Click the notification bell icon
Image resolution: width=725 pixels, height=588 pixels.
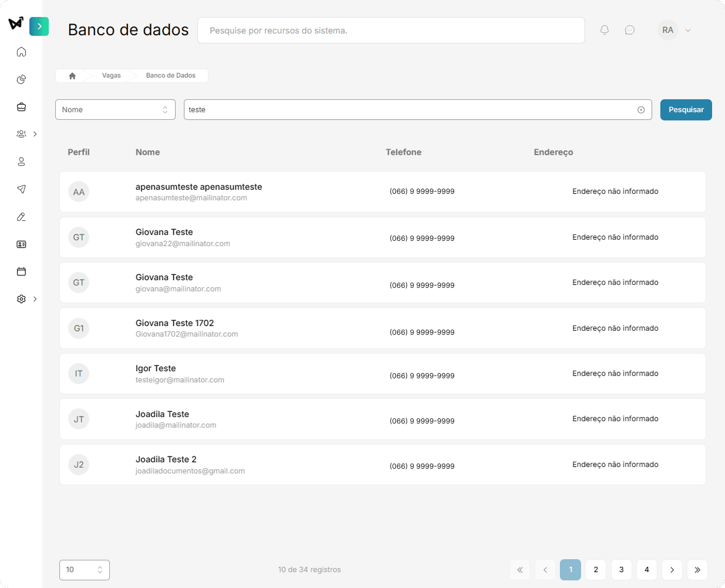605,30
